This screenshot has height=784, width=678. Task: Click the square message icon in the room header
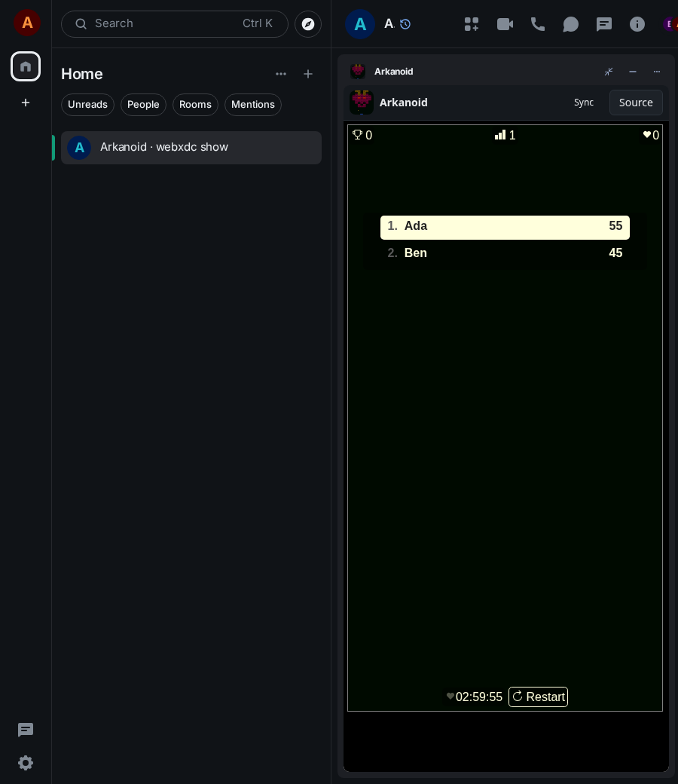pos(604,24)
